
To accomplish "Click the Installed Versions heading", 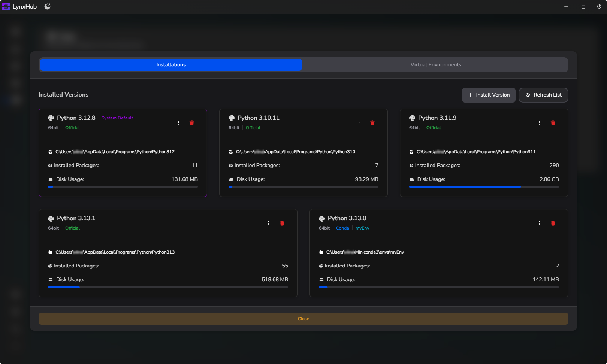I will point(64,95).
